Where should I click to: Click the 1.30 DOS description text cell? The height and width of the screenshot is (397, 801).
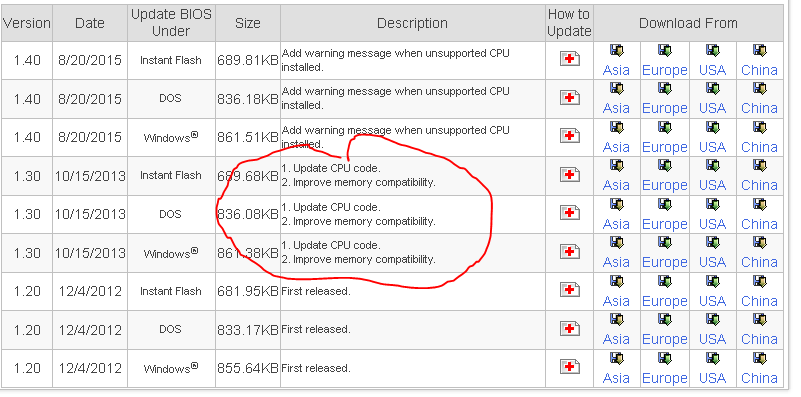coord(412,215)
